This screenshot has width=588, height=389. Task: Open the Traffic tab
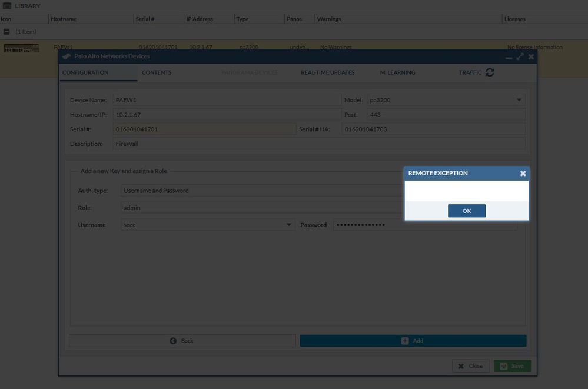(470, 72)
